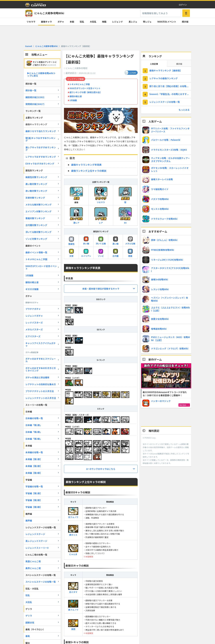Click the yellow search button
This screenshot has width=215, height=644.
[x=186, y=13]
